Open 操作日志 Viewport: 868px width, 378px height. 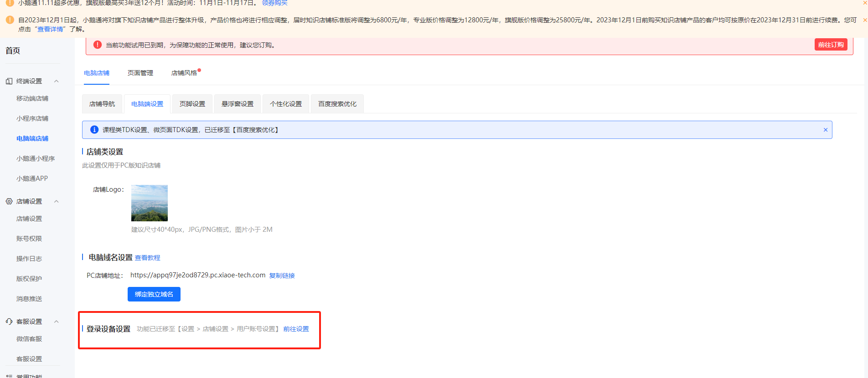[29, 259]
